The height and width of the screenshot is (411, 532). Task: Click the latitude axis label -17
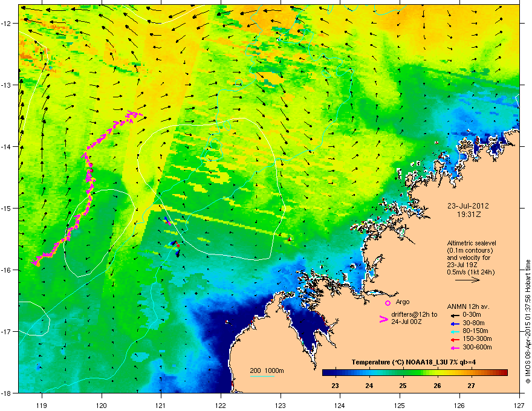pyautogui.click(x=7, y=332)
